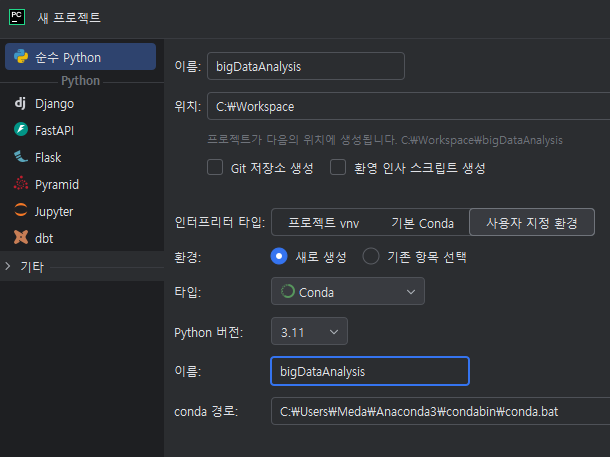Click the FastAPI lightning icon

pos(21,130)
